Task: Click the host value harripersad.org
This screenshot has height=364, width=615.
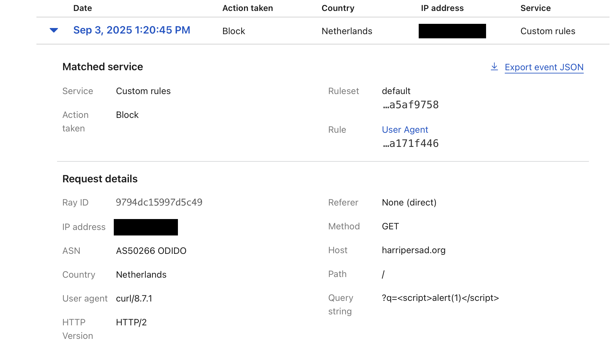Action: click(x=414, y=250)
